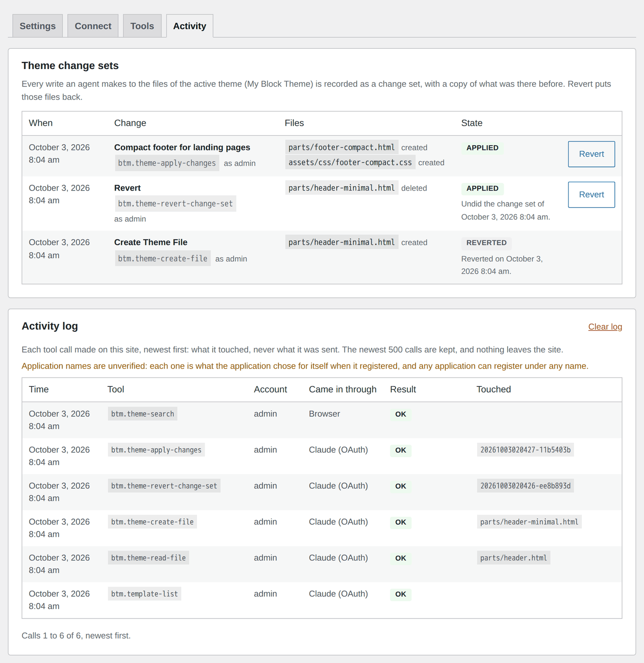The image size is (644, 663).
Task: Open the Connect tab
Action: [93, 26]
